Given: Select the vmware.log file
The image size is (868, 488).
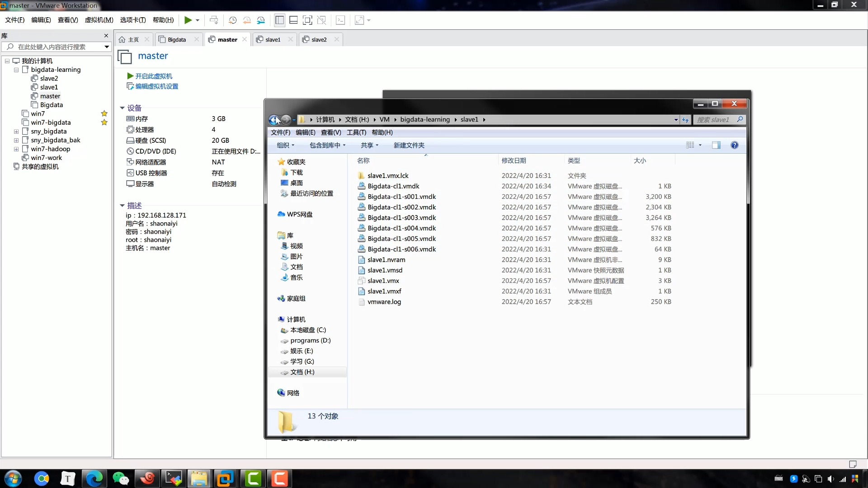Looking at the screenshot, I should tap(384, 302).
